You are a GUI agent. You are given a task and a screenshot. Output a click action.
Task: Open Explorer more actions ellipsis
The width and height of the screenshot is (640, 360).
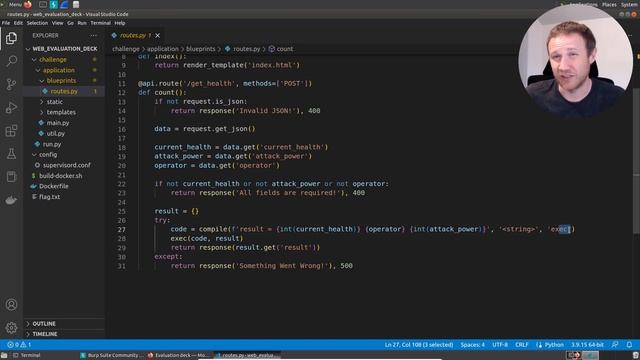pyautogui.click(x=93, y=36)
